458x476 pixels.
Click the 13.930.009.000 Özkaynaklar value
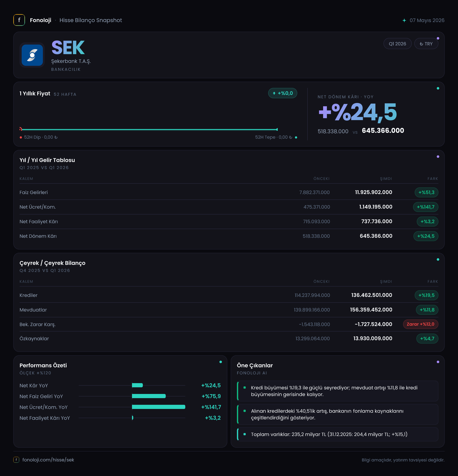tap(373, 339)
